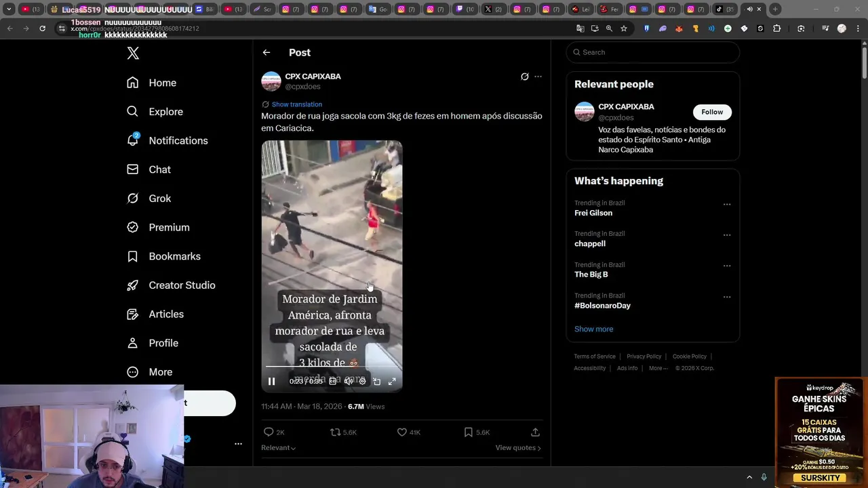Screen dimensions: 868x488
Task: Mute the video sound
Action: 348,382
